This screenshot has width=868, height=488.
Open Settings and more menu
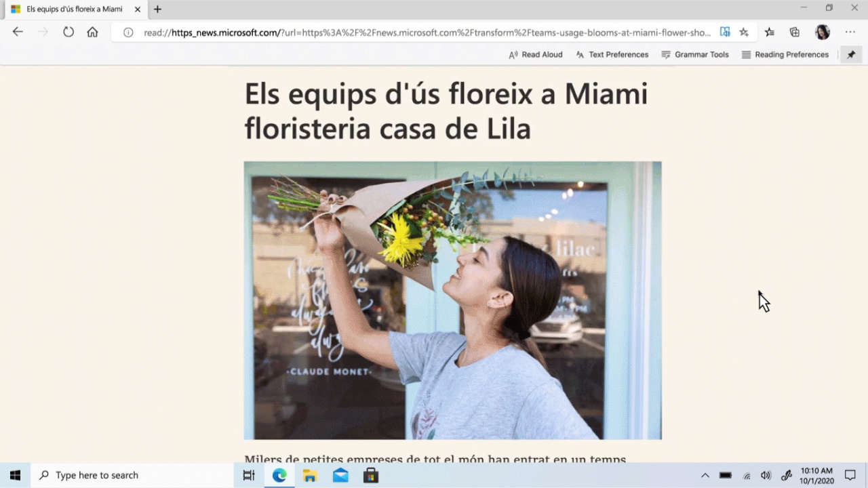850,32
